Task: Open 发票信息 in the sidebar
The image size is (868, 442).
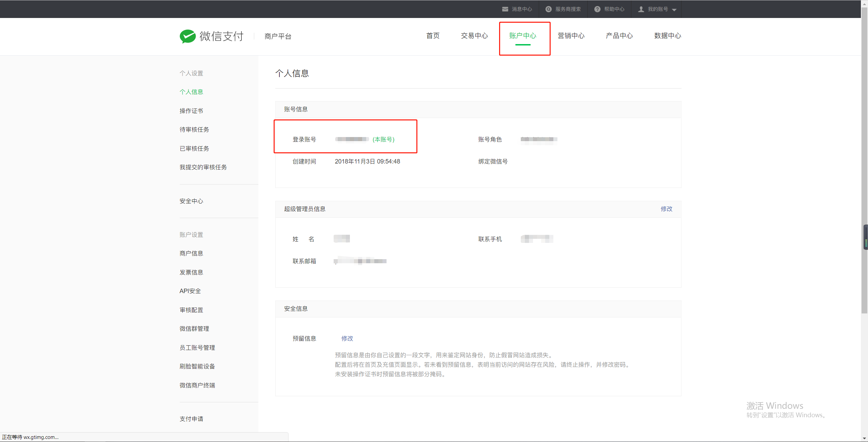Action: 191,272
